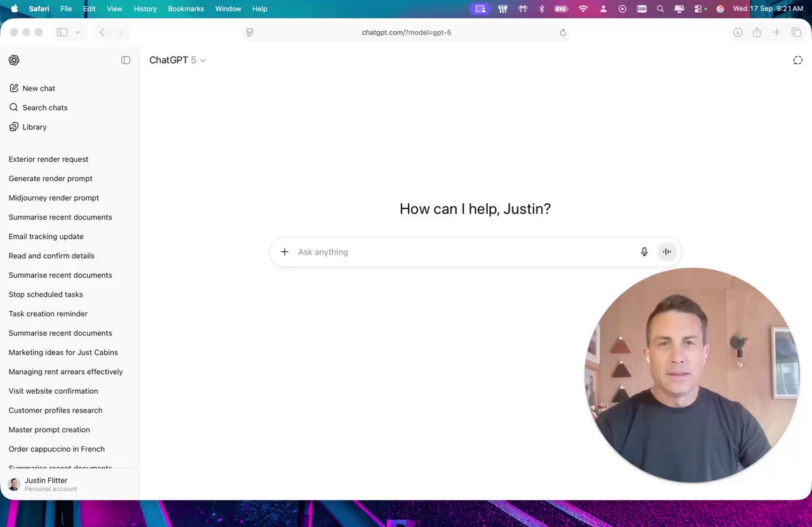This screenshot has width=812, height=527.
Task: Open the ChatGPT 5 model dropdown
Action: pos(178,60)
